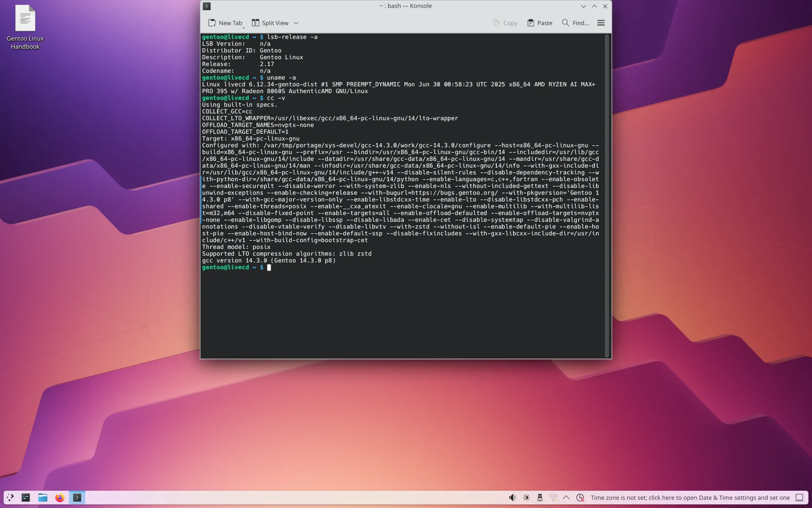Viewport: 812px width, 508px height.
Task: Open Dolphin file manager from the taskbar
Action: pyautogui.click(x=43, y=497)
